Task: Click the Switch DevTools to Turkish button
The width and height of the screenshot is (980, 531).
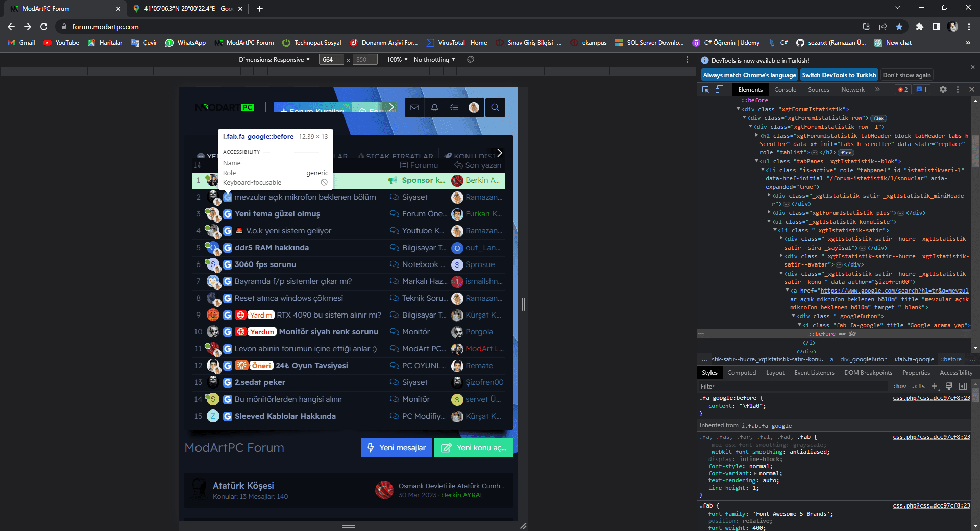Action: [x=839, y=75]
